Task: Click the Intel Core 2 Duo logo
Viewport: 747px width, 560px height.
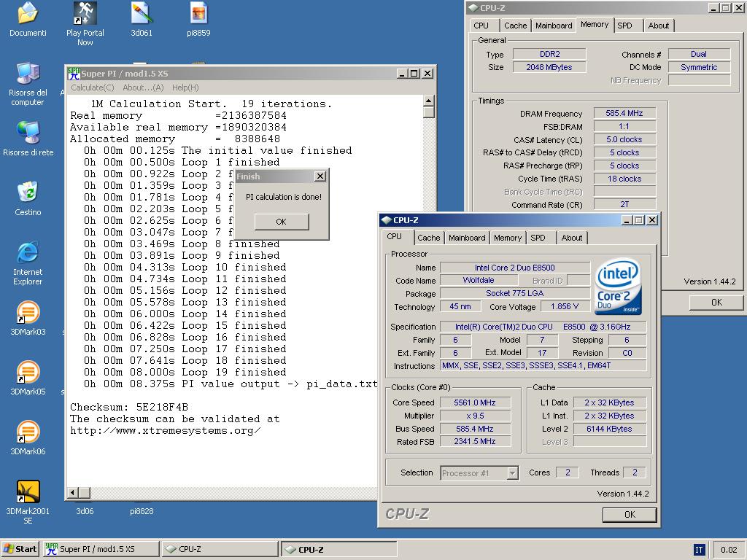Action: point(618,286)
